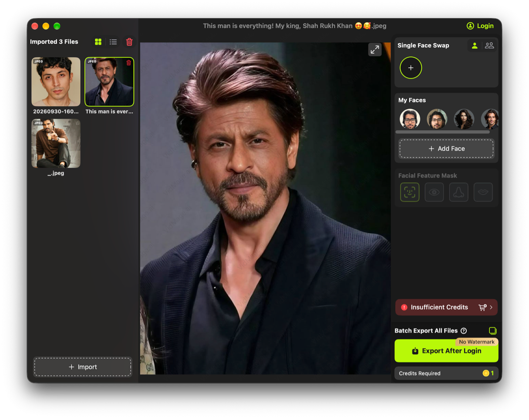
Task: Enable Batch Export All Files checkbox
Action: pos(492,331)
